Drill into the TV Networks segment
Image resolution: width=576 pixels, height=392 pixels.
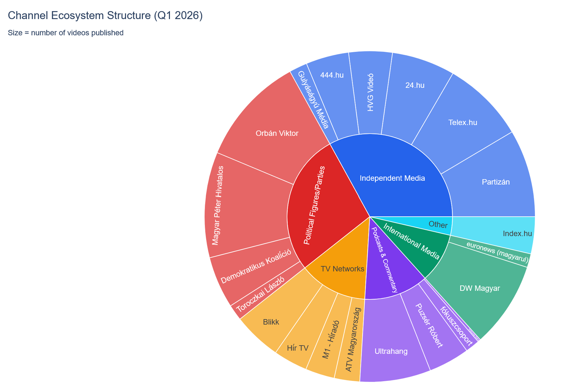342,269
